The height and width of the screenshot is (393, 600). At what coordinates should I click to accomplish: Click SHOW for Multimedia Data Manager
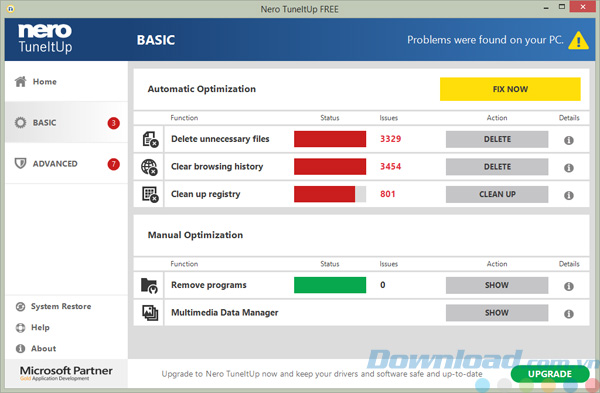497,313
